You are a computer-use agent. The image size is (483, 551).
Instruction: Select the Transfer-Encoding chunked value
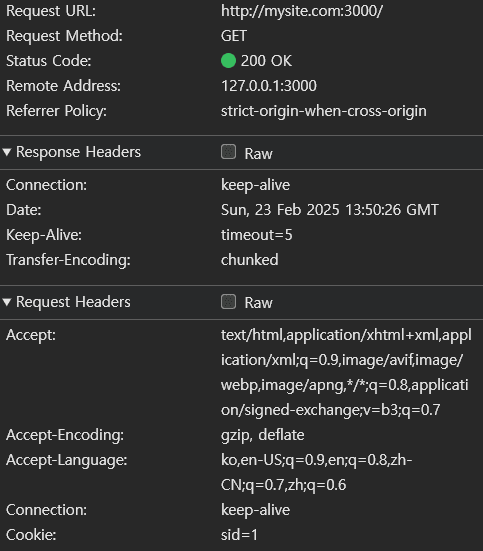click(250, 260)
